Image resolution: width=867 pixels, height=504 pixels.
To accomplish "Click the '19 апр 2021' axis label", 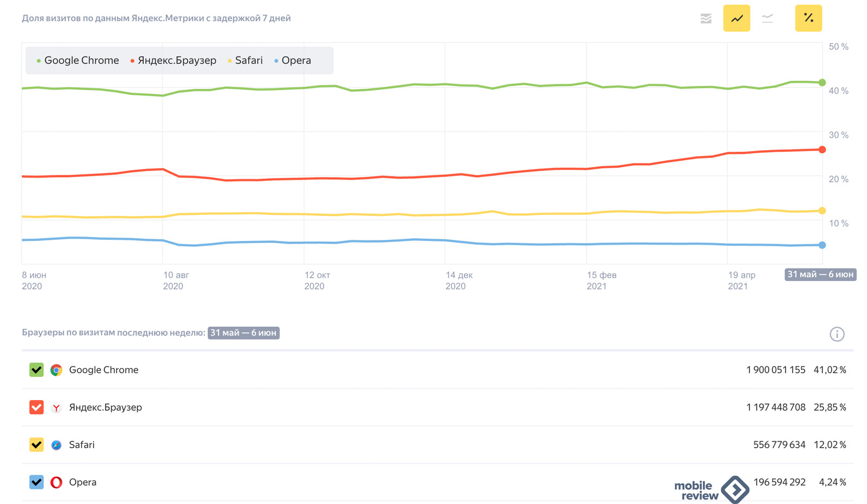I will (x=742, y=280).
